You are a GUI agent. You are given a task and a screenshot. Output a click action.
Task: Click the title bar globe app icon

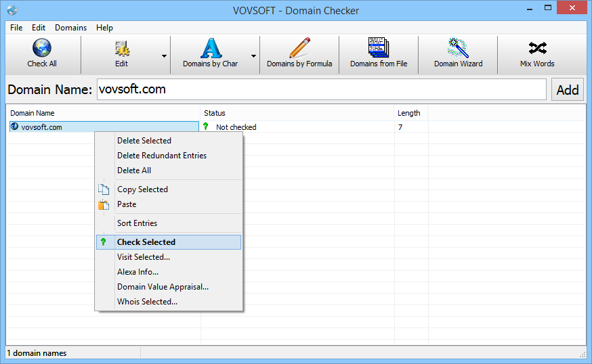(12, 10)
